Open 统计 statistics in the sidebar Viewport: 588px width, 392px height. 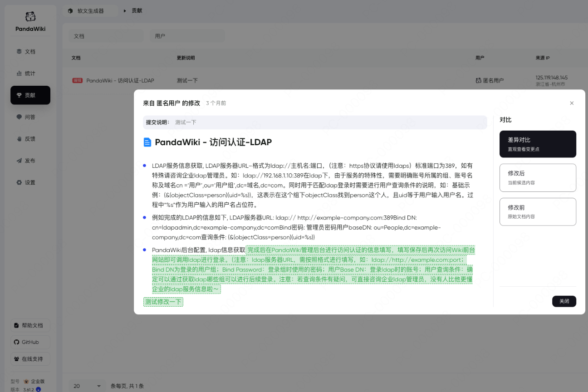click(x=30, y=73)
